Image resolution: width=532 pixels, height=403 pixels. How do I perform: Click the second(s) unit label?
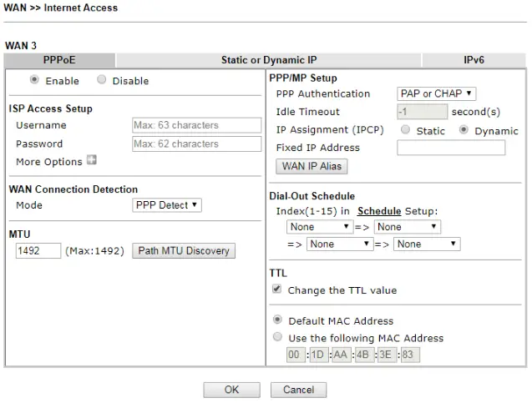click(x=476, y=112)
